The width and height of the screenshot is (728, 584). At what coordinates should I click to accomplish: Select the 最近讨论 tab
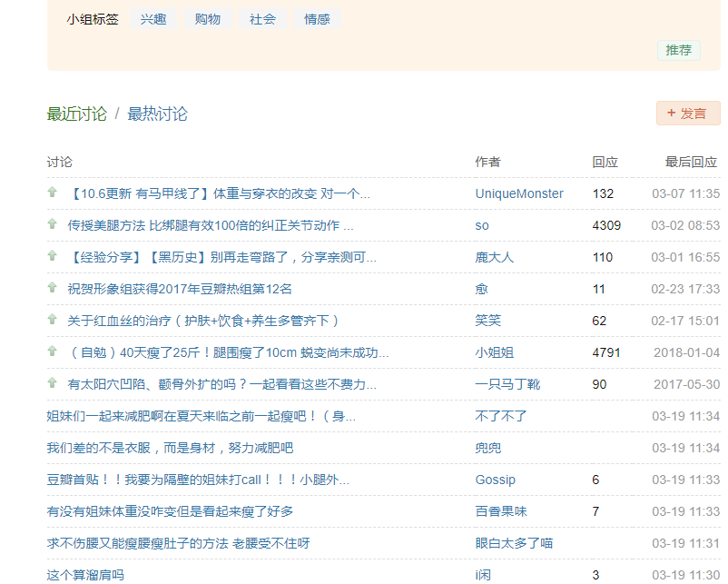coord(77,114)
